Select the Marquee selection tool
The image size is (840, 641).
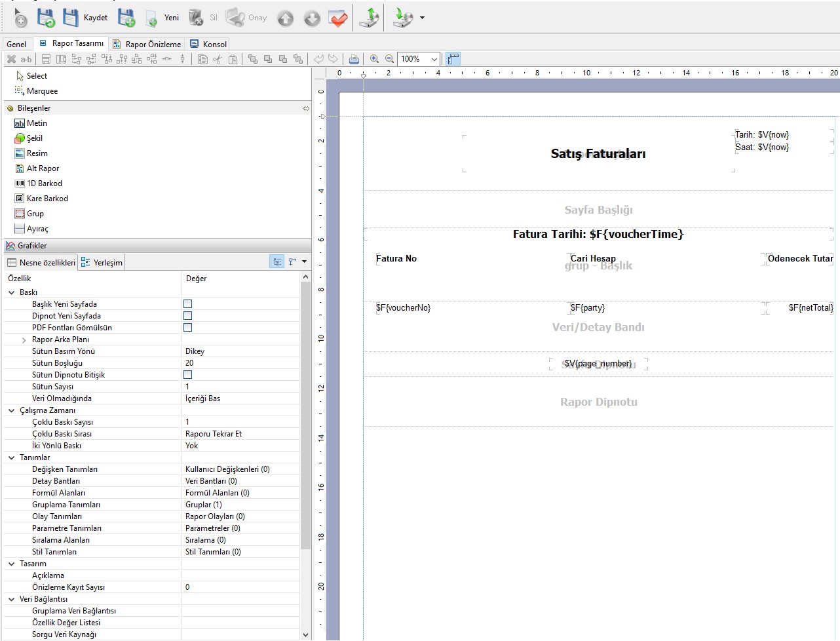pyautogui.click(x=42, y=91)
